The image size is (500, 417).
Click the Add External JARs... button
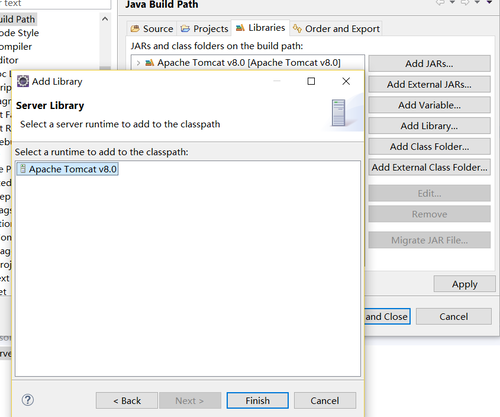click(429, 84)
